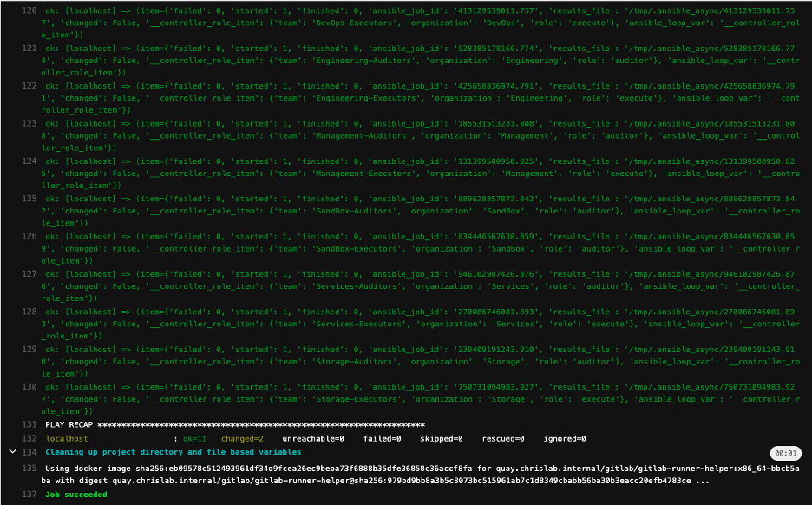The height and width of the screenshot is (505, 812).
Task: Open line number 122 link
Action: (x=29, y=86)
